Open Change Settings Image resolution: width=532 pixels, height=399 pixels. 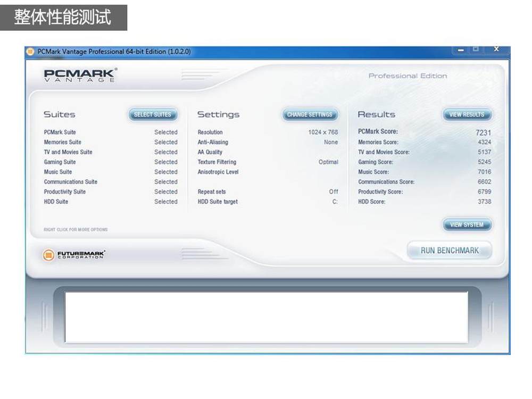[310, 115]
